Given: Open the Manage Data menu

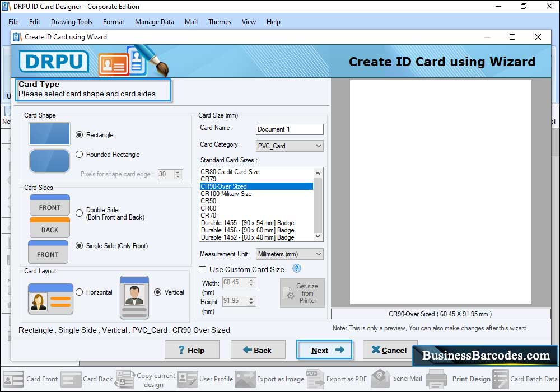Looking at the screenshot, I should [155, 22].
